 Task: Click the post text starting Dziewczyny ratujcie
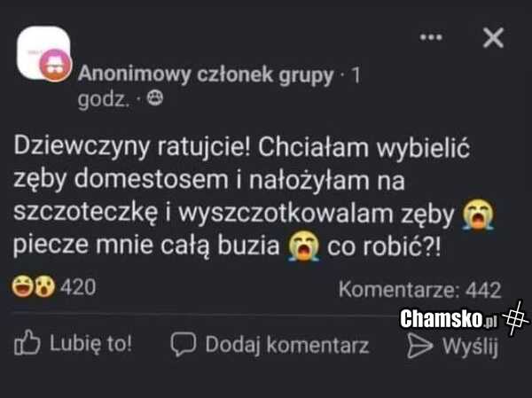click(253, 197)
